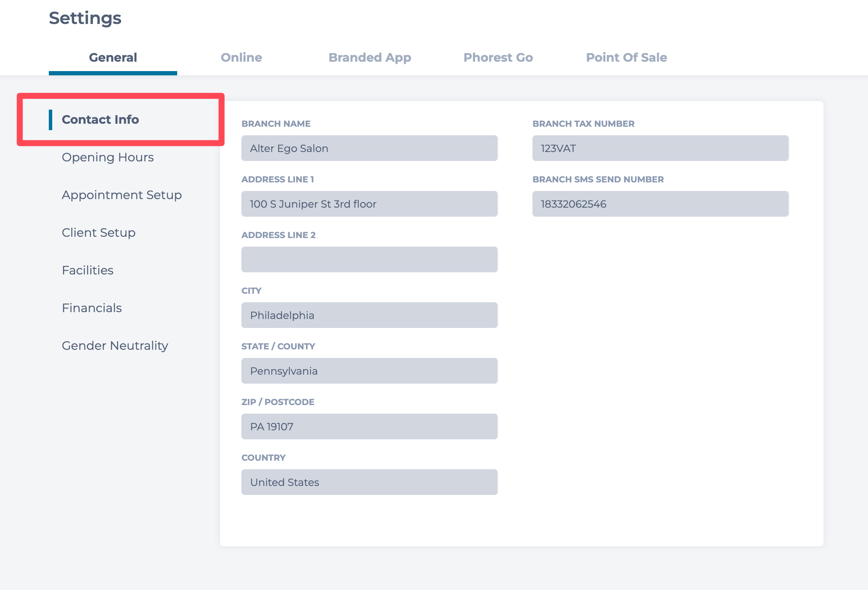Select the Phorest Go tab
Screen dimensions: 868x590
pos(498,57)
